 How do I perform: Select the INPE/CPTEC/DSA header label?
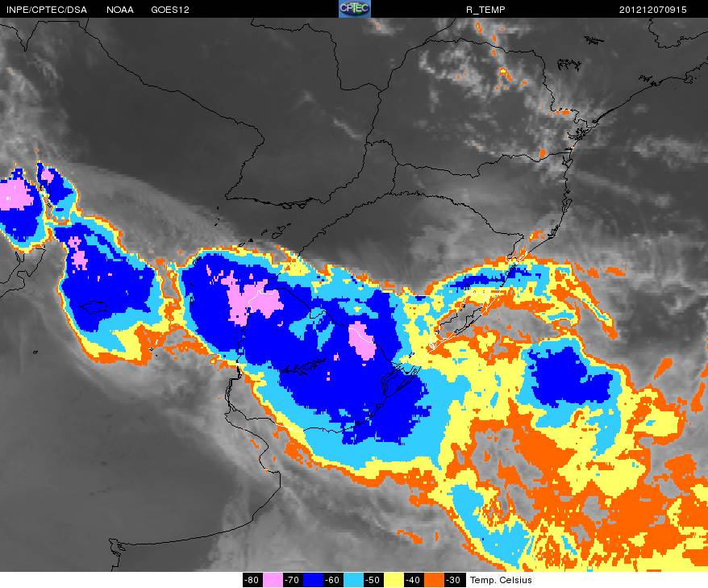[47, 10]
